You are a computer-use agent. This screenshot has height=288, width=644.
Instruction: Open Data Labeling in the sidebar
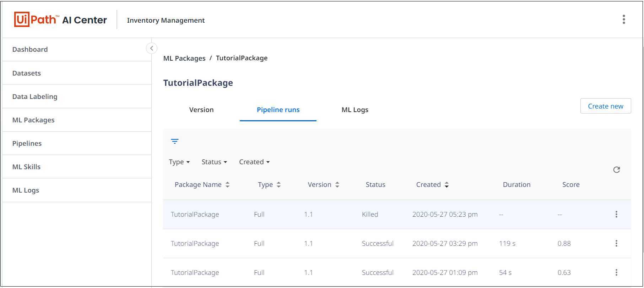click(x=77, y=96)
